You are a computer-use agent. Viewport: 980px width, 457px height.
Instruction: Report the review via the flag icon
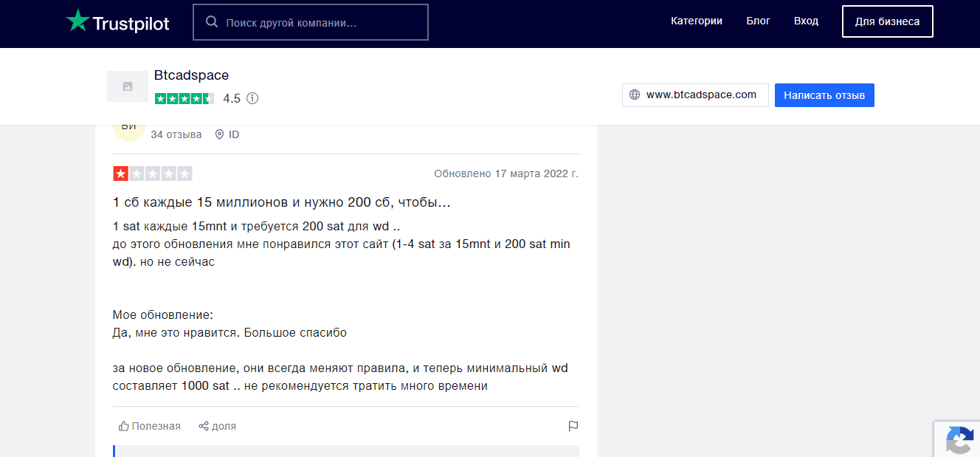pos(573,426)
